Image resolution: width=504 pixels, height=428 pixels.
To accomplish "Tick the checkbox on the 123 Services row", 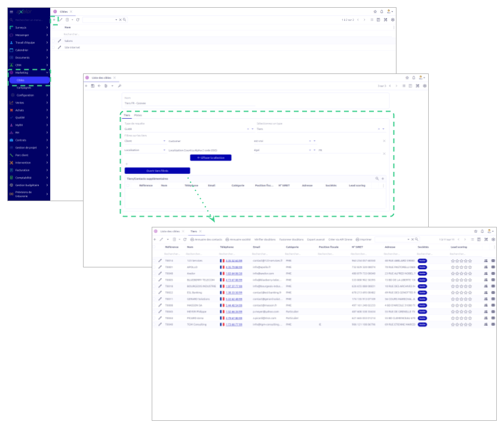I will 154,261.
